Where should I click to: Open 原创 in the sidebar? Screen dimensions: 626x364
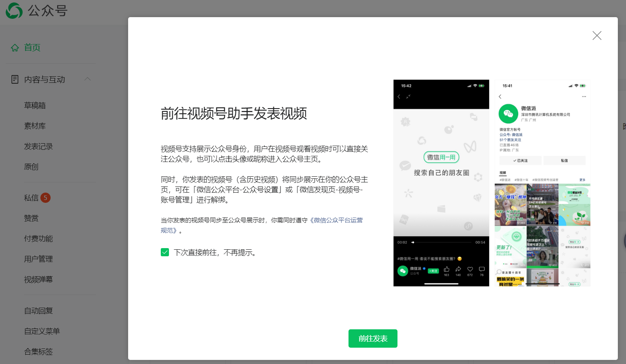click(31, 166)
